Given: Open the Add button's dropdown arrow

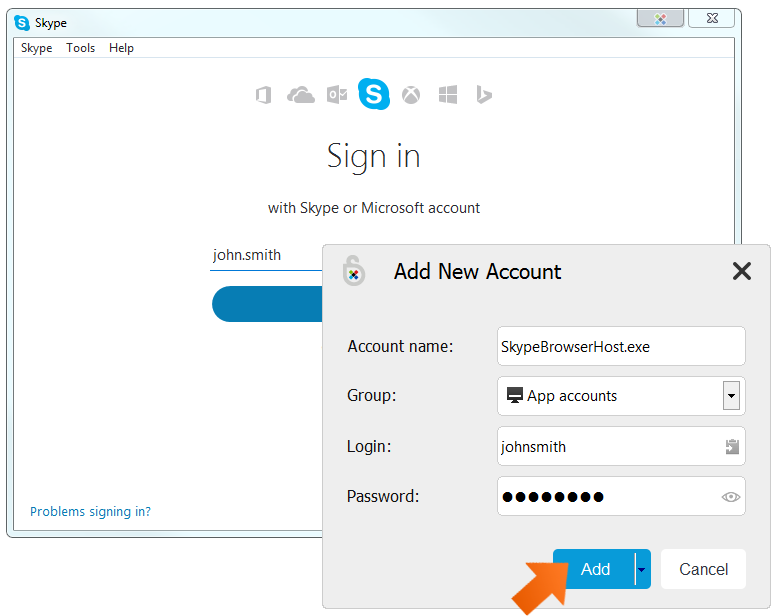Looking at the screenshot, I should point(642,569).
